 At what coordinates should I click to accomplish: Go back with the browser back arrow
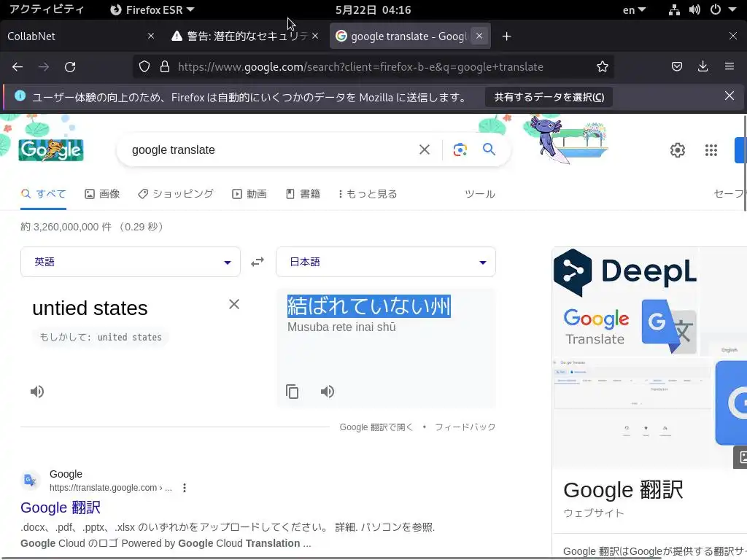point(18,66)
